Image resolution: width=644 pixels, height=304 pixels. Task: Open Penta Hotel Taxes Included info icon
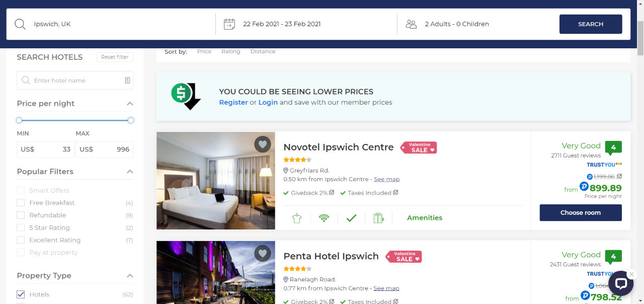click(x=395, y=301)
